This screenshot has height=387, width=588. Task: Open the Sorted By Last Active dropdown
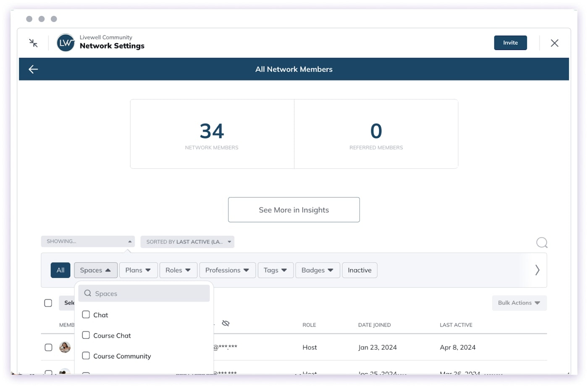(x=187, y=242)
